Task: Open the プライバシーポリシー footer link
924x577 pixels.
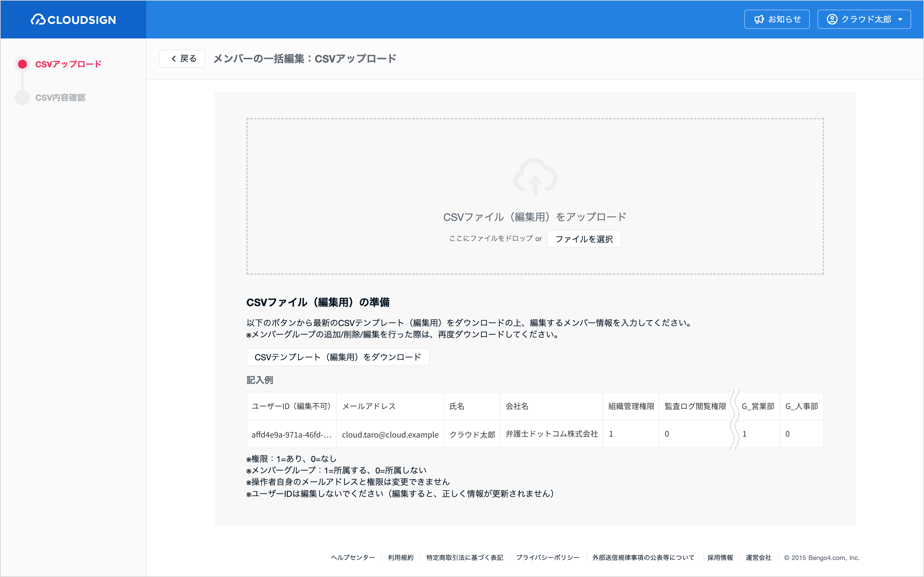Action: coord(548,557)
